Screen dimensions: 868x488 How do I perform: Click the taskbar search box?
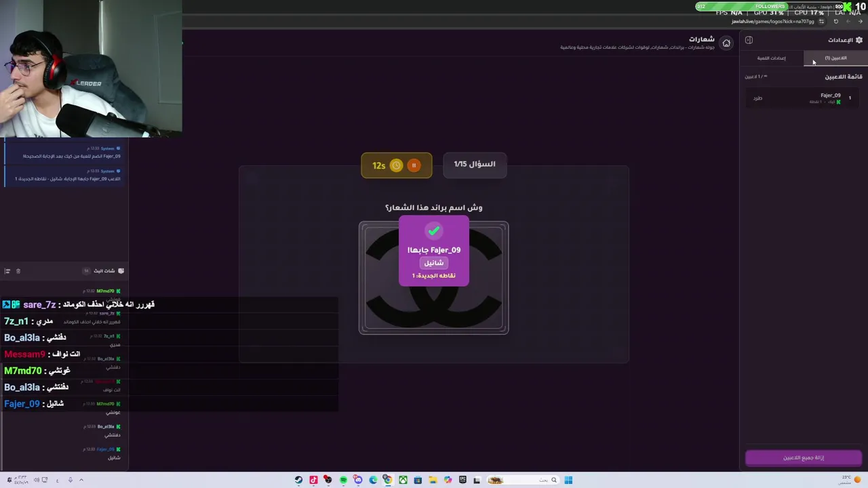pyautogui.click(x=524, y=480)
